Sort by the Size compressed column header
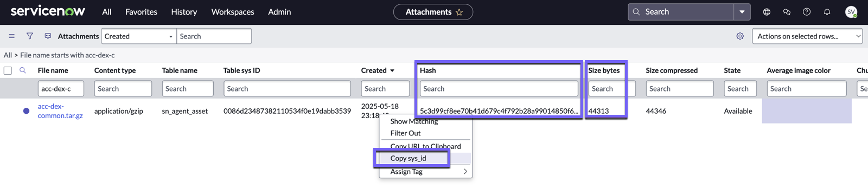 pos(672,70)
